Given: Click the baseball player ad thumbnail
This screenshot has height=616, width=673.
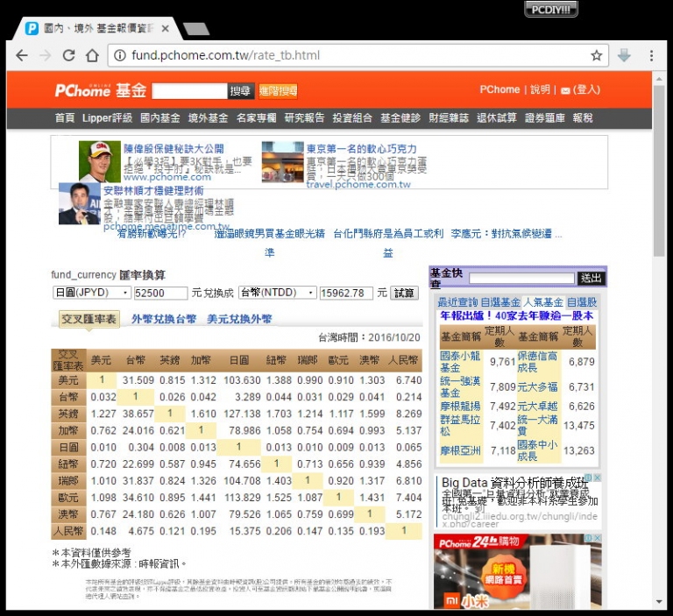Looking at the screenshot, I should 100,161.
